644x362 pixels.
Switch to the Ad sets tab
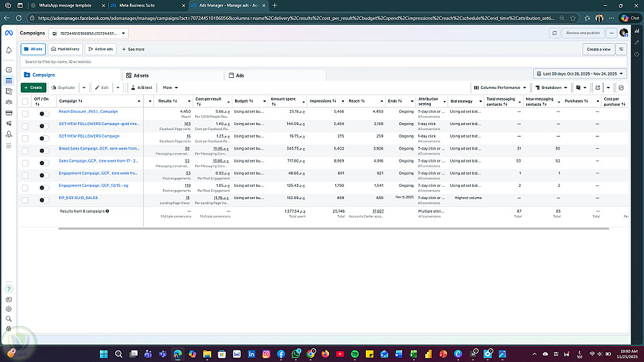tap(174, 75)
